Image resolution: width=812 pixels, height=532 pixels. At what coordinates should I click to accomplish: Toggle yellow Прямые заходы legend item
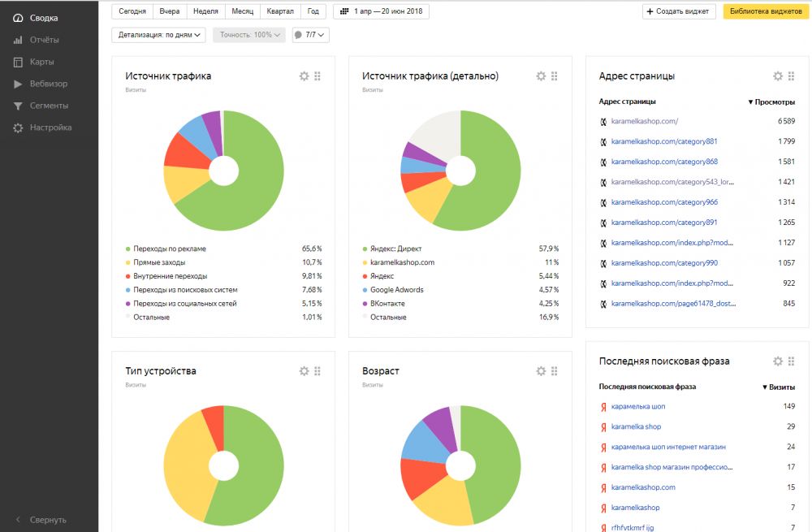(155, 262)
